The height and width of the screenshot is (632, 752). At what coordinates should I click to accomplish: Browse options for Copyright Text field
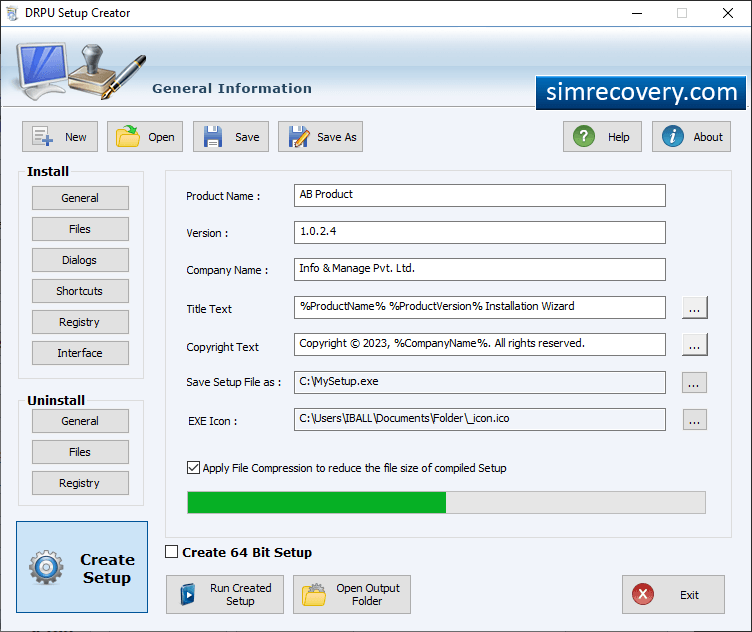tap(694, 345)
